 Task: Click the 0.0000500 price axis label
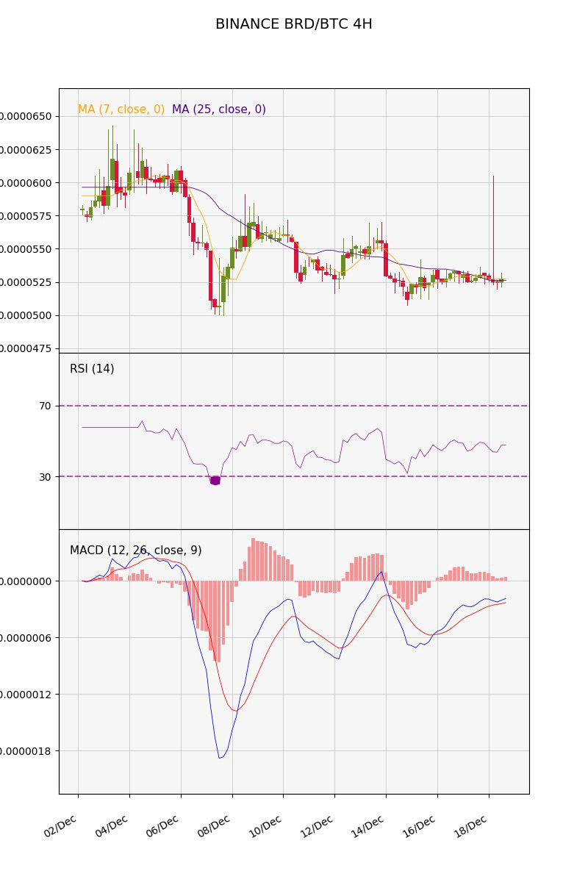click(x=26, y=315)
